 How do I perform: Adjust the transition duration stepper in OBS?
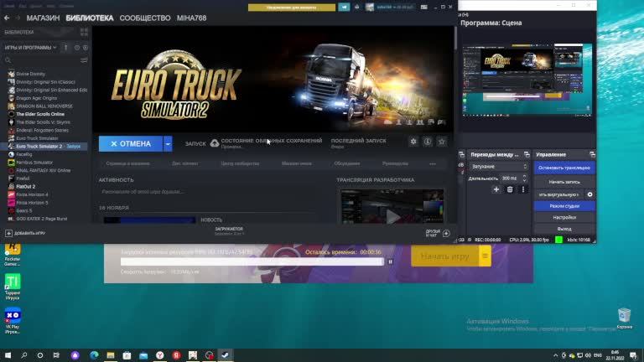(x=524, y=178)
